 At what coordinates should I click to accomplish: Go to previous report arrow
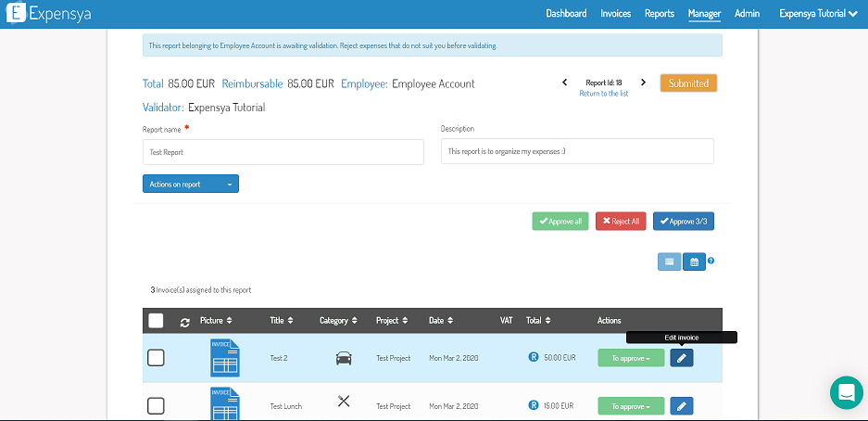coord(565,82)
